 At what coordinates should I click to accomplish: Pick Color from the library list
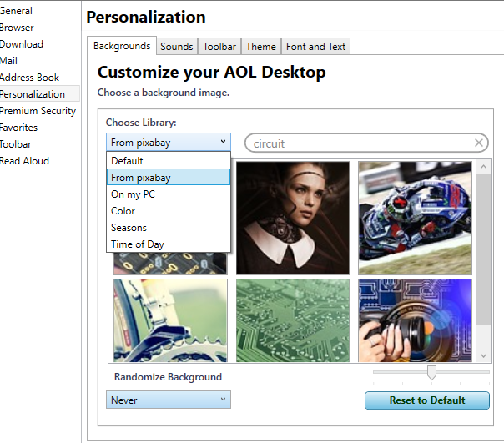(123, 211)
